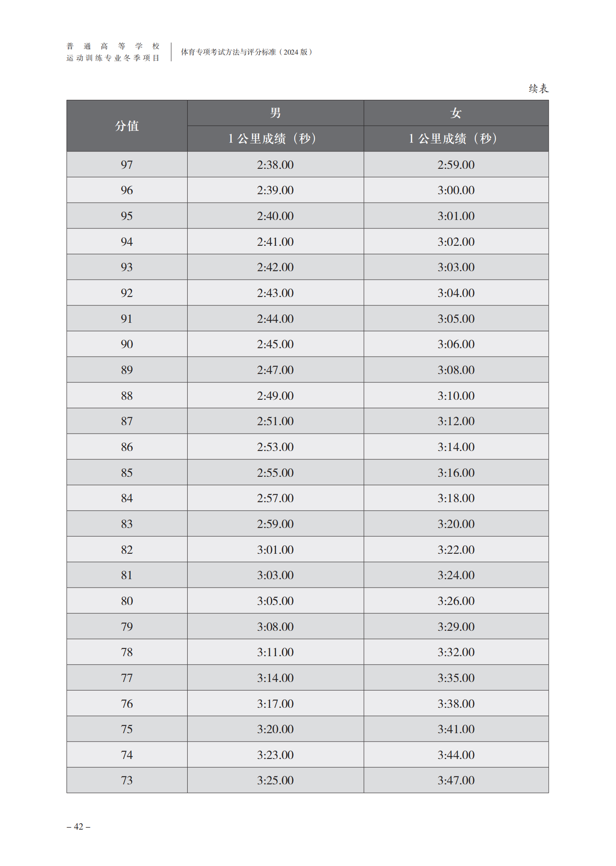Select the score cell 85
Image resolution: width=616 pixels, height=866 pixels.
tap(127, 473)
